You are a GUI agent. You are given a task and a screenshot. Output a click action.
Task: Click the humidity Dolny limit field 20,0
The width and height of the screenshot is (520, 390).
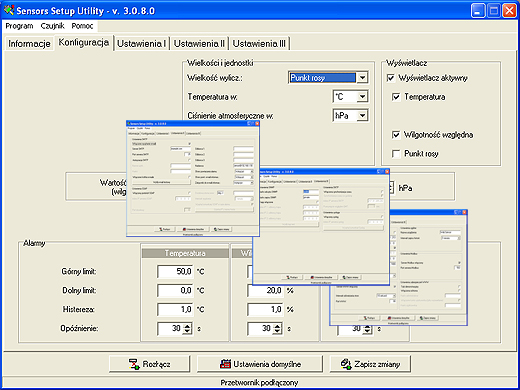(x=265, y=290)
